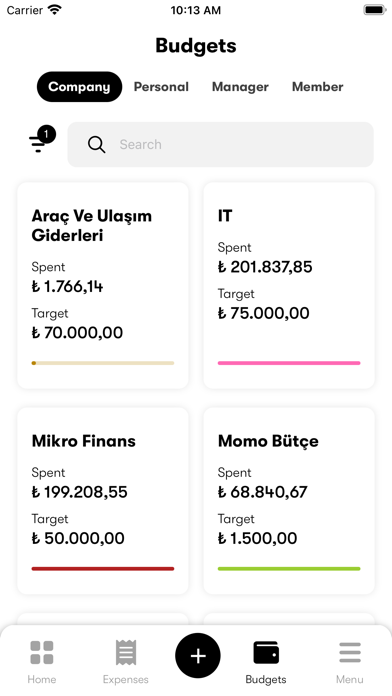Switch to the Personal tab

pyautogui.click(x=161, y=87)
